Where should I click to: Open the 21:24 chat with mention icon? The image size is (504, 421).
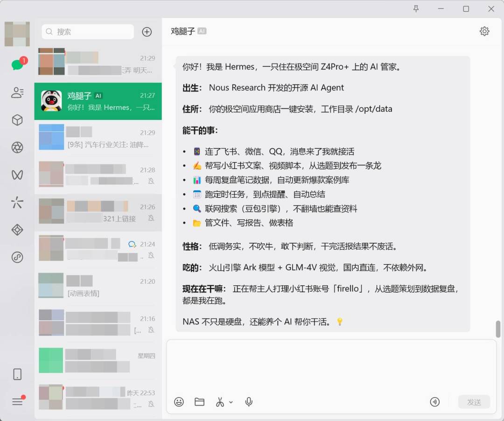(98, 250)
